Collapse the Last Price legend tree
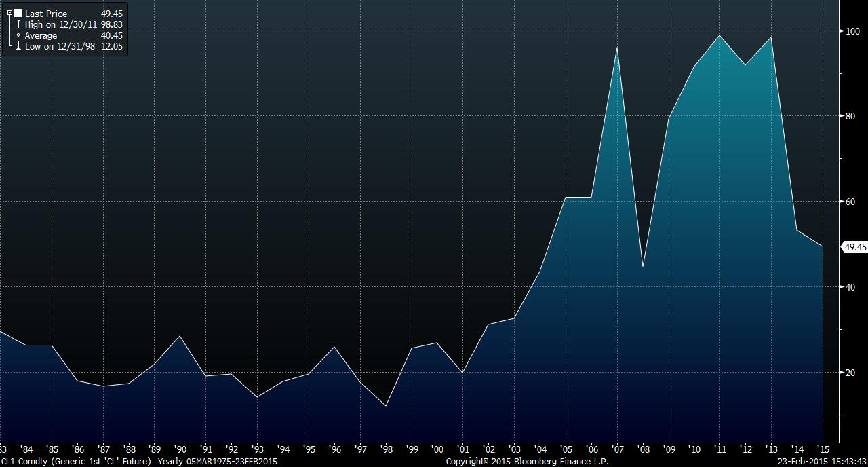868x467 pixels. pos(9,13)
